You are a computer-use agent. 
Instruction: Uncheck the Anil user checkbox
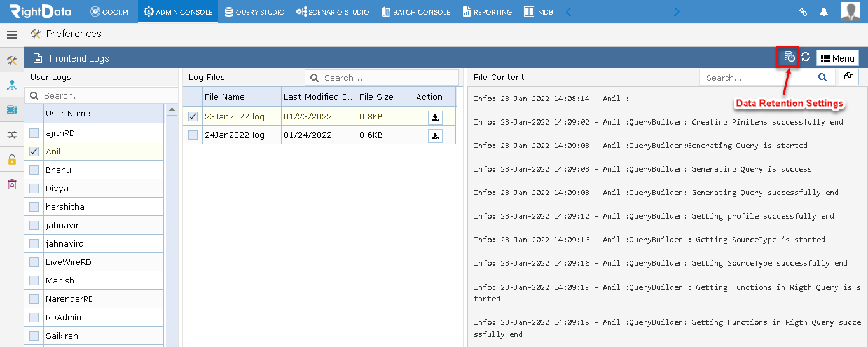(x=34, y=152)
